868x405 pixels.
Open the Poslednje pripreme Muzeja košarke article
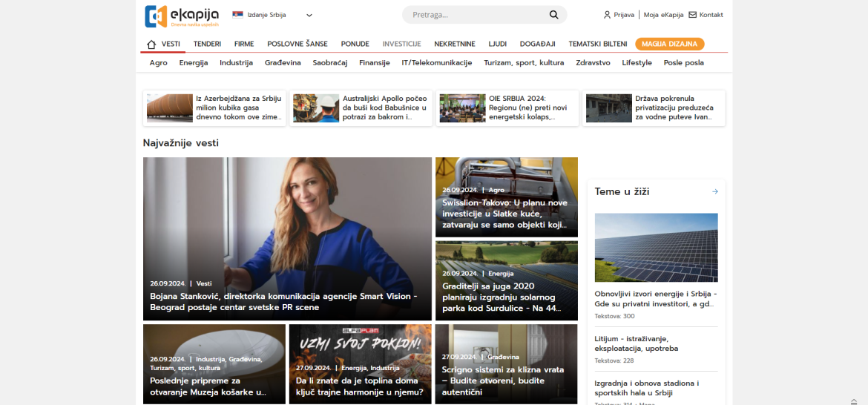coord(208,386)
